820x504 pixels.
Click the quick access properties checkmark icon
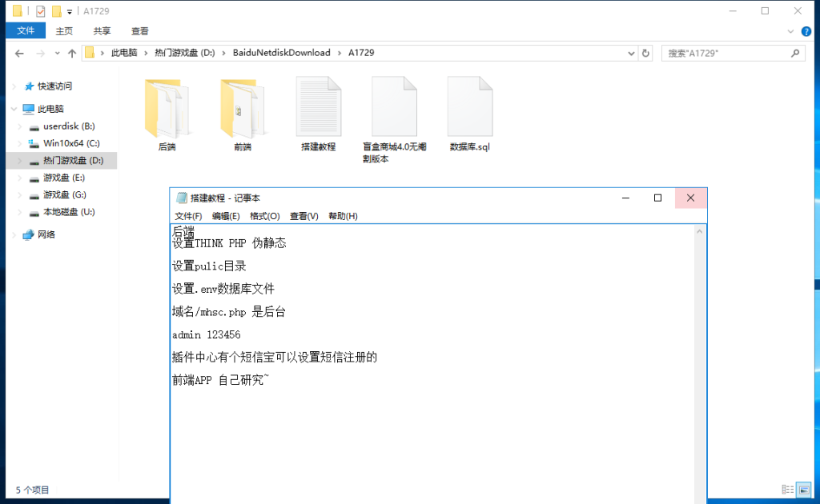[x=40, y=11]
